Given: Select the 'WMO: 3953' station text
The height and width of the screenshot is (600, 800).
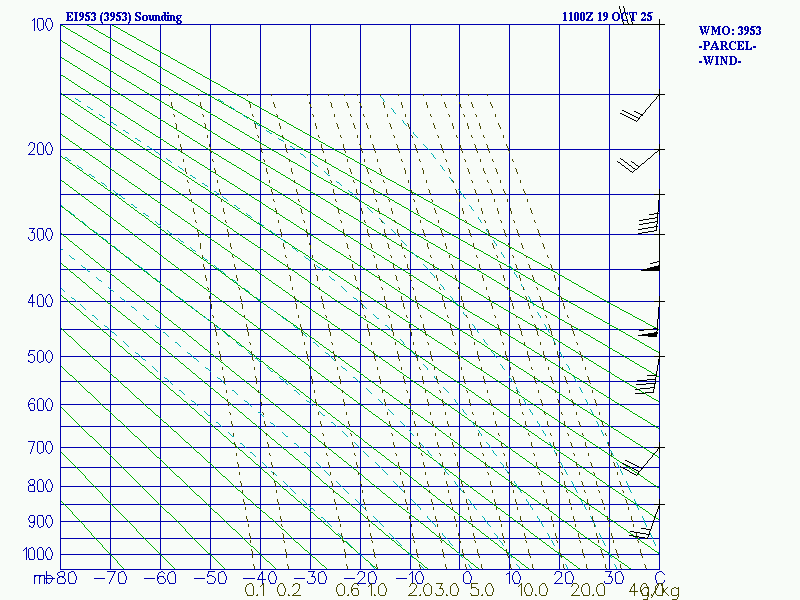Looking at the screenshot, I should (x=730, y=31).
